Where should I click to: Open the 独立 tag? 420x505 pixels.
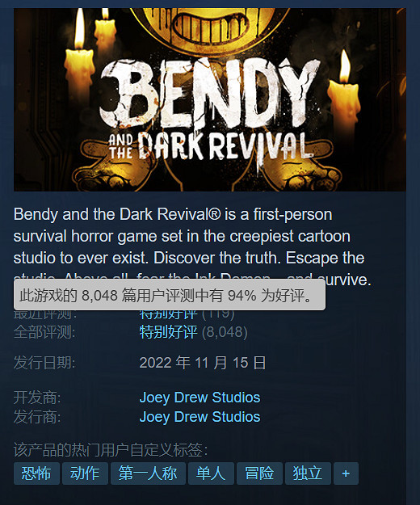point(308,473)
